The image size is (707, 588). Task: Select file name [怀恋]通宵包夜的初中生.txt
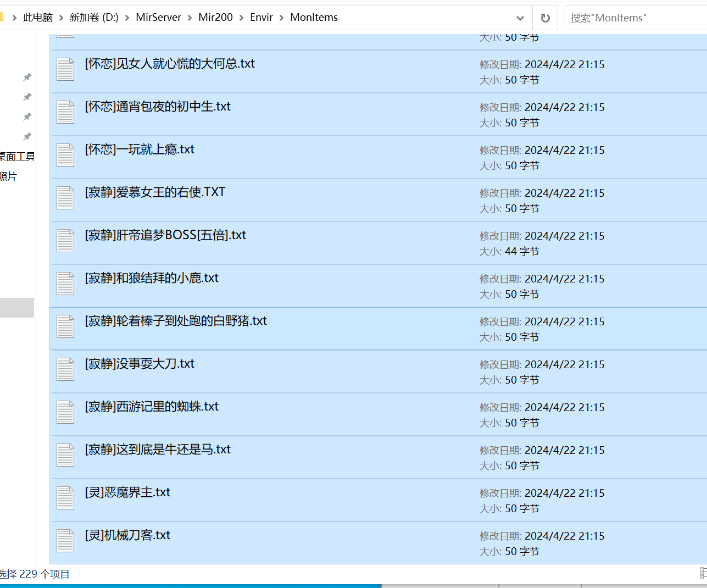click(158, 107)
